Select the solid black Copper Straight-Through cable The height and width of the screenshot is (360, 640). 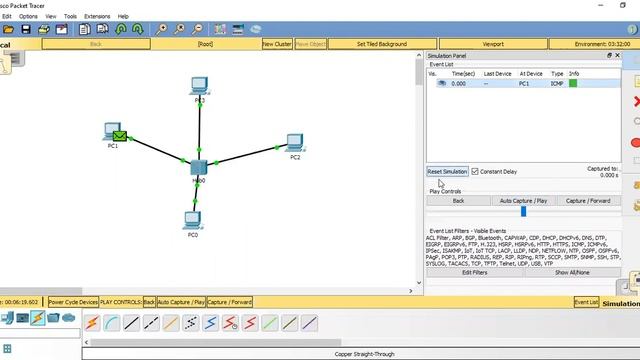[131, 323]
